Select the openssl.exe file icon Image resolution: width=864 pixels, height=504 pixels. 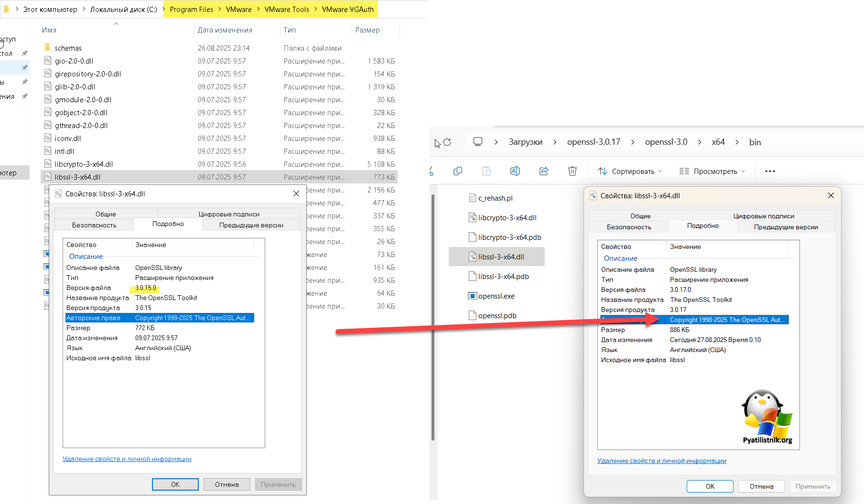pyautogui.click(x=472, y=296)
